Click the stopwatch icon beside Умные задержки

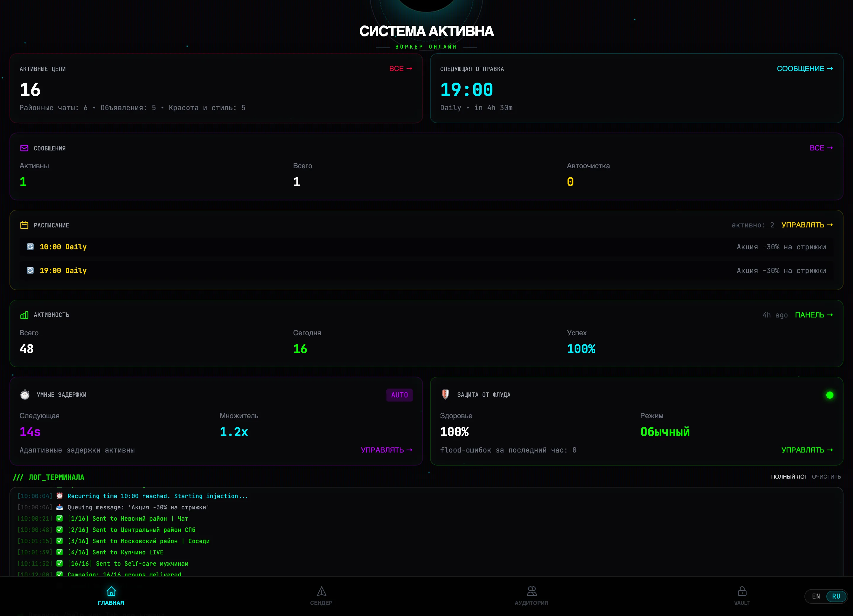point(25,394)
